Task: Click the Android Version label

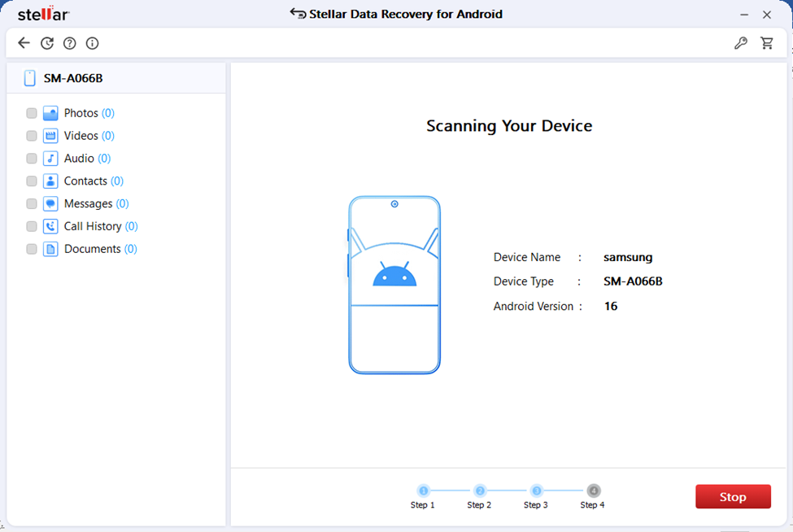Action: coord(533,306)
